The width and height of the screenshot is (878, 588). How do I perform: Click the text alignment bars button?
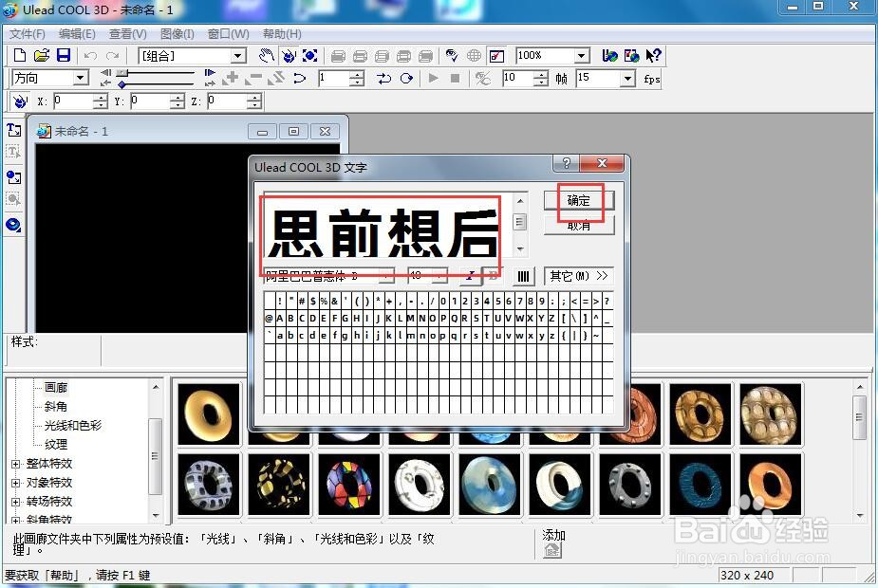pyautogui.click(x=523, y=276)
